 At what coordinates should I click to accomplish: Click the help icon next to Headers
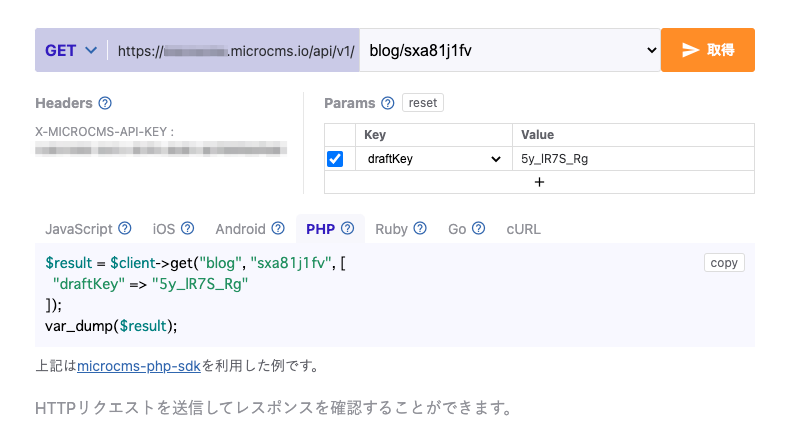coord(106,103)
